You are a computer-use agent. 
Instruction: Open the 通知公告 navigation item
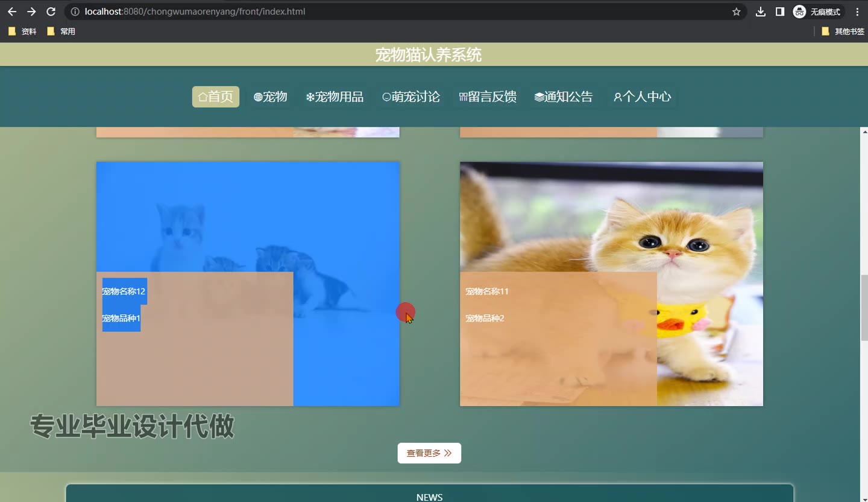click(x=564, y=97)
